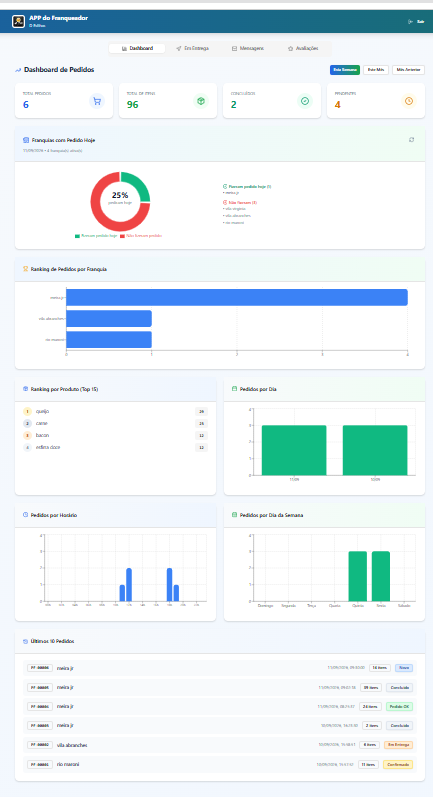The image size is (433, 797).
Task: Click the app logo in header
Action: tap(18, 21)
